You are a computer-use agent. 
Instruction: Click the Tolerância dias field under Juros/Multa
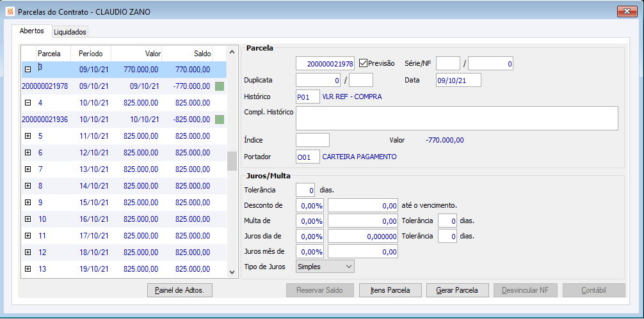pos(305,190)
